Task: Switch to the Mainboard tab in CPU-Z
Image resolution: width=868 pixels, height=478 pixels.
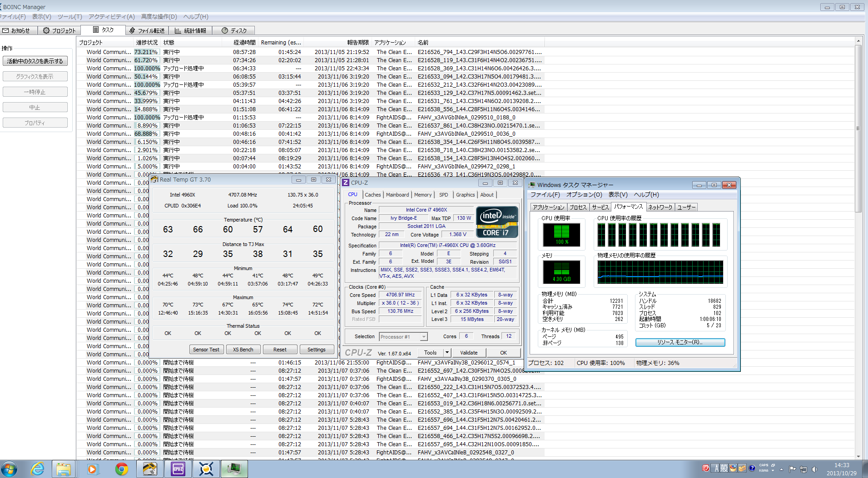Action: click(397, 195)
